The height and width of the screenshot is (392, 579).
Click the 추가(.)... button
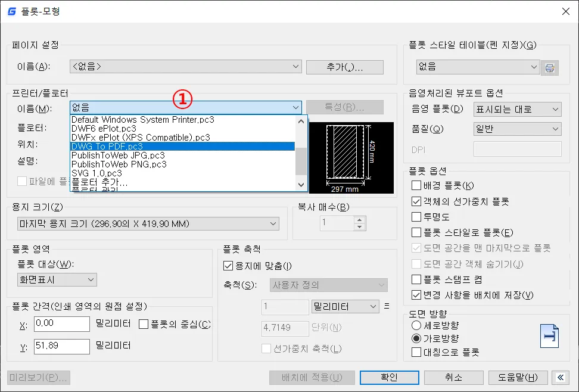345,67
